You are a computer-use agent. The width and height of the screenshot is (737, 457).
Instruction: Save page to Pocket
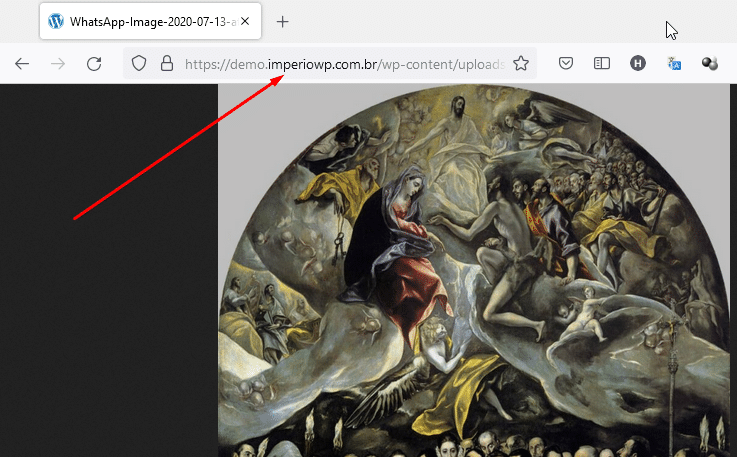(566, 64)
